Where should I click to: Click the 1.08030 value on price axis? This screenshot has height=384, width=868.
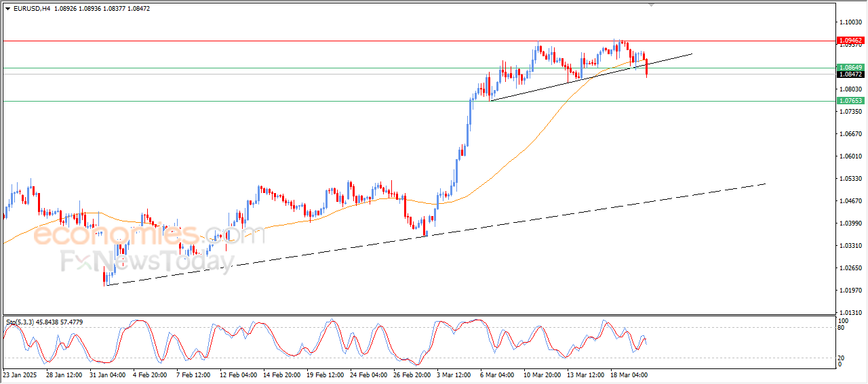coord(850,89)
